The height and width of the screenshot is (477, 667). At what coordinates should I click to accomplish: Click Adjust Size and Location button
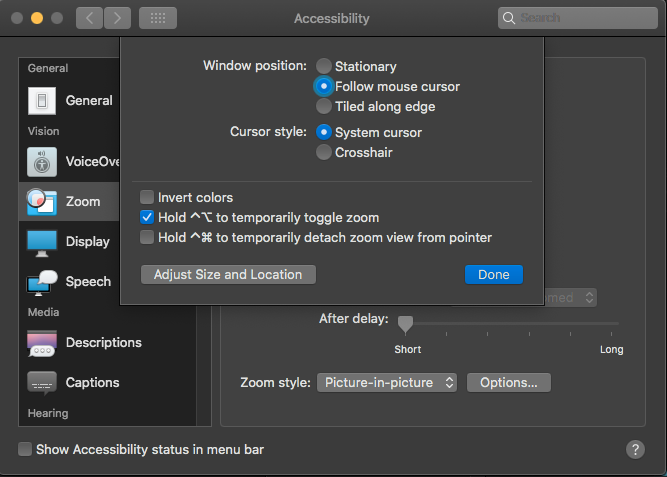click(x=228, y=274)
